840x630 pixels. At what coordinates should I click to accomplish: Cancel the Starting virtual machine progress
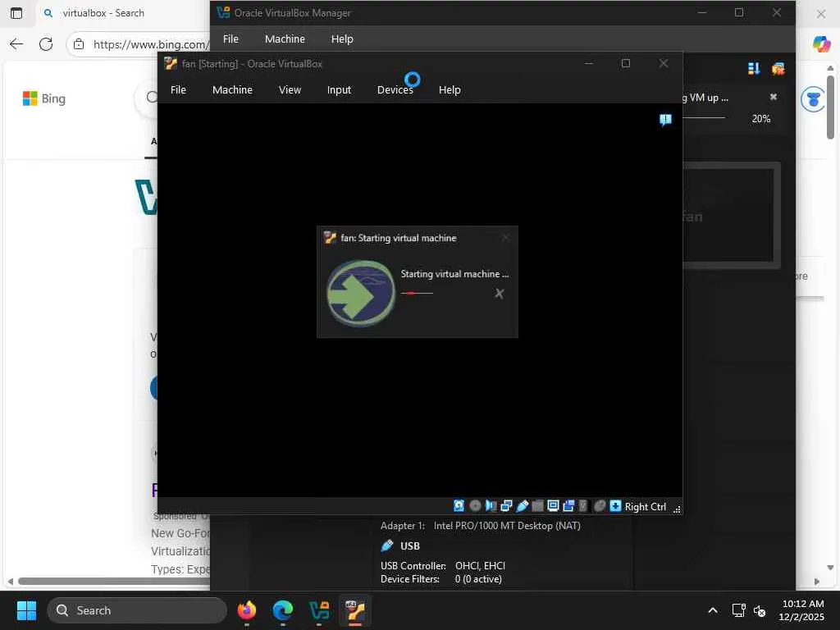pos(500,294)
